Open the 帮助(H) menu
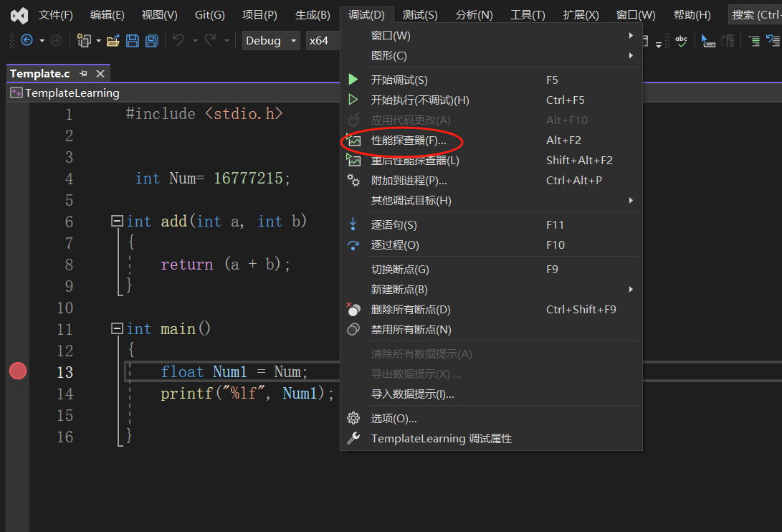Image resolution: width=782 pixels, height=532 pixels. point(692,15)
